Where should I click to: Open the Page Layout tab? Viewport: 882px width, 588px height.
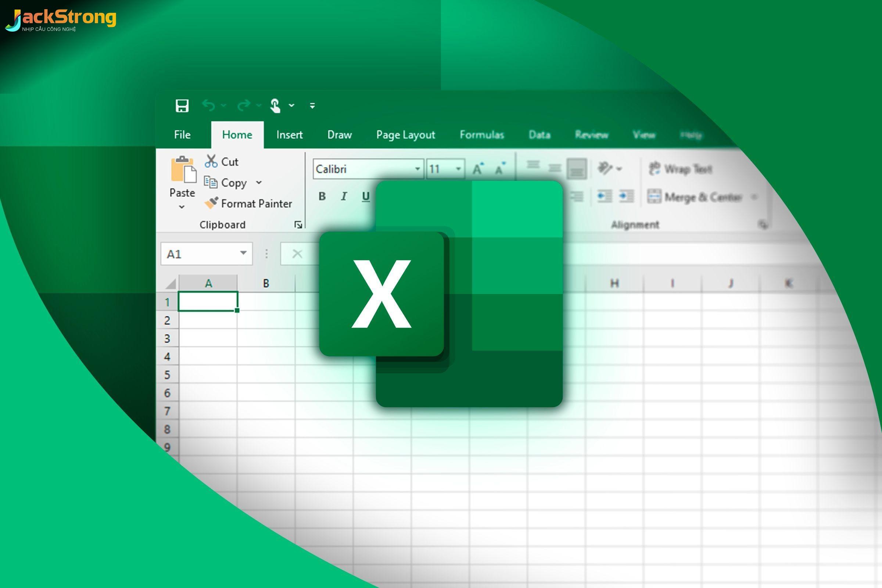coord(406,135)
